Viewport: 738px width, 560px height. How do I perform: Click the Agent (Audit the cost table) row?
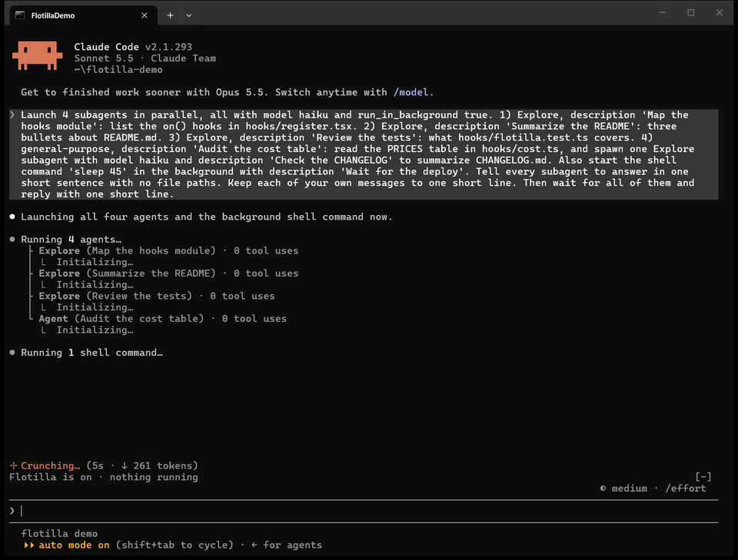coord(162,318)
